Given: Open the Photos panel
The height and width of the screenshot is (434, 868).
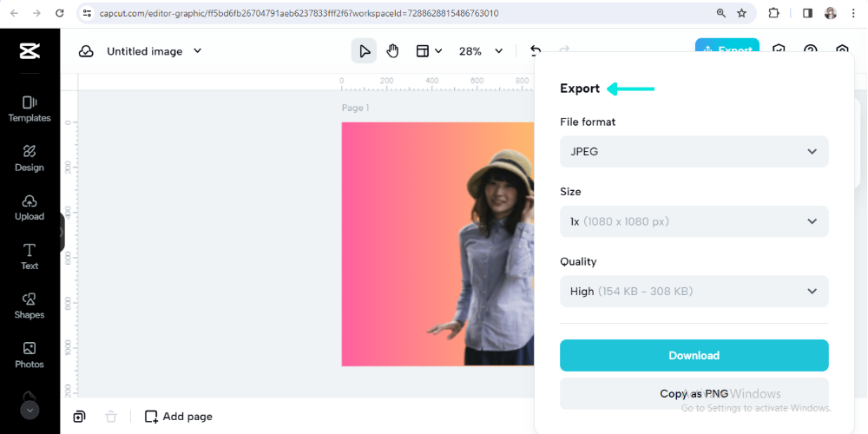Looking at the screenshot, I should coord(30,355).
